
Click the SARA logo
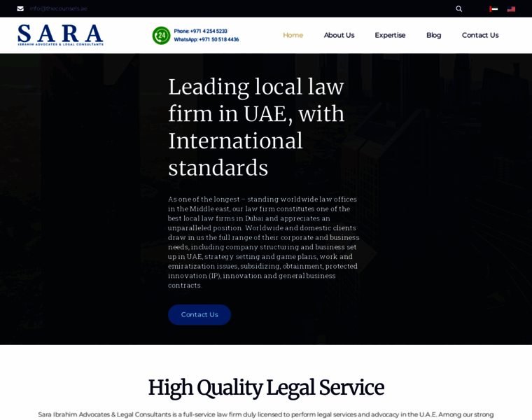click(60, 35)
